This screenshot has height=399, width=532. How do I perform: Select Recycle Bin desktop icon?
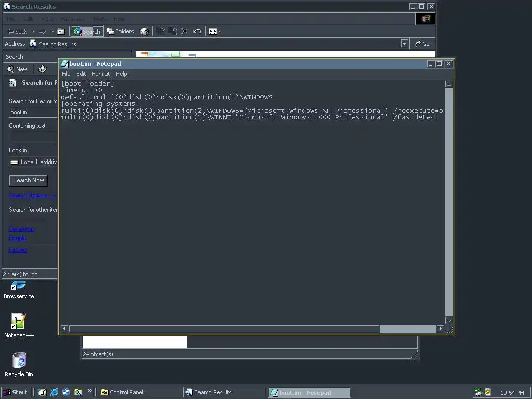[x=19, y=365]
